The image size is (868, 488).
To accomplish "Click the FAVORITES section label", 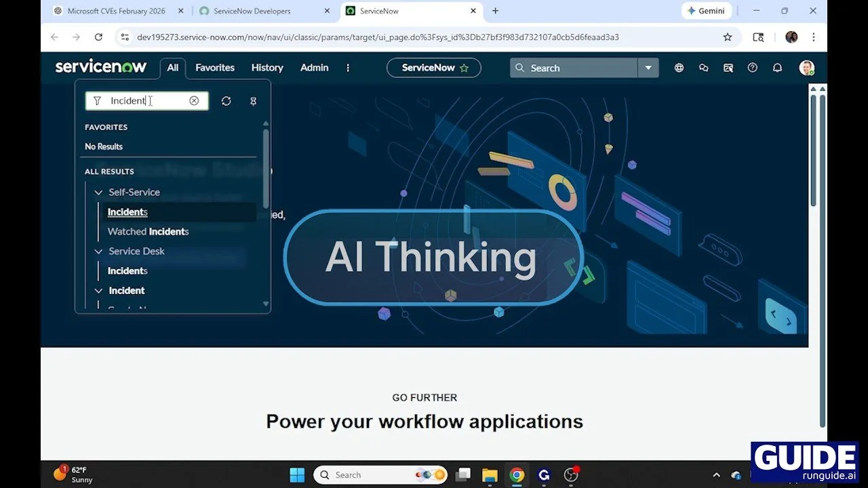I will pyautogui.click(x=106, y=127).
